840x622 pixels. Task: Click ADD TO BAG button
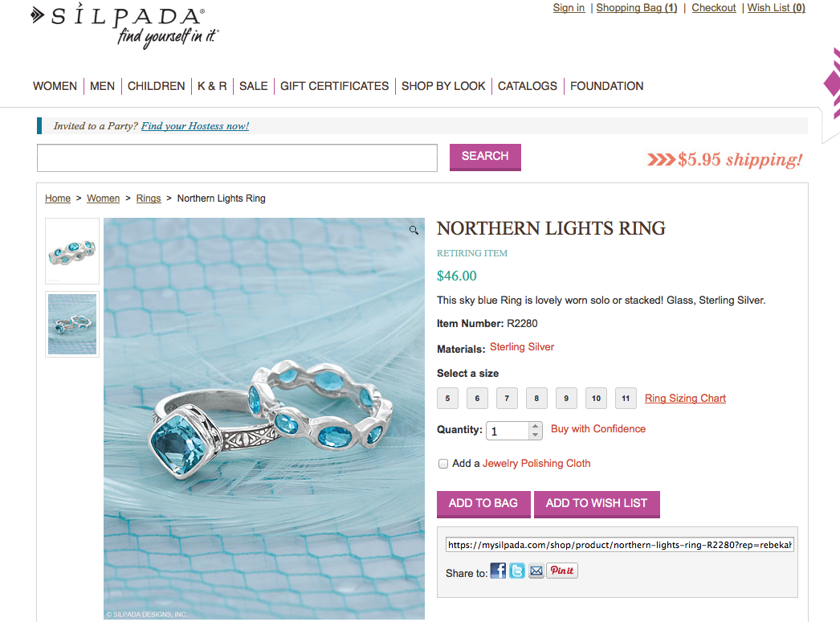(483, 504)
